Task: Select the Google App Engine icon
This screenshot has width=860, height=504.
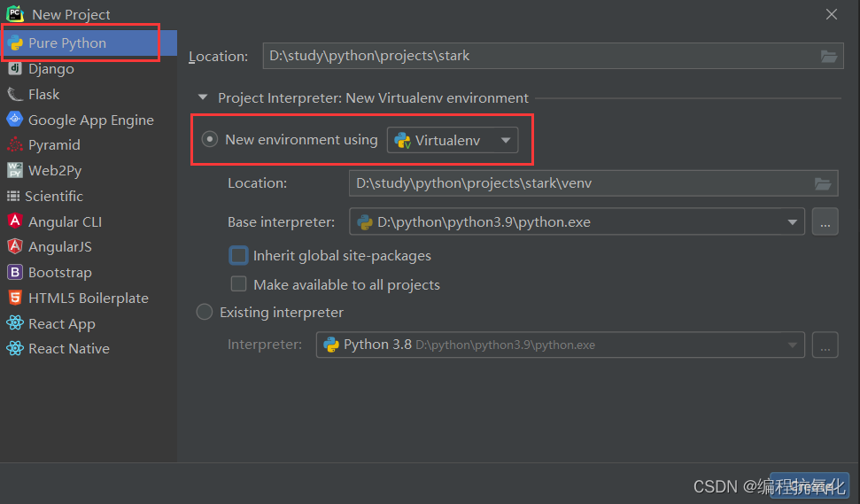Action: 15,119
